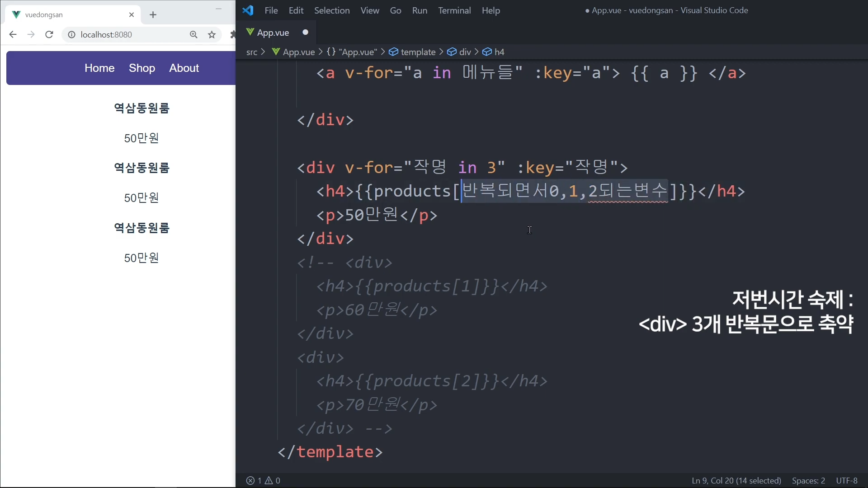Select the App.vue editor tab
The width and height of the screenshot is (868, 488).
point(273,33)
